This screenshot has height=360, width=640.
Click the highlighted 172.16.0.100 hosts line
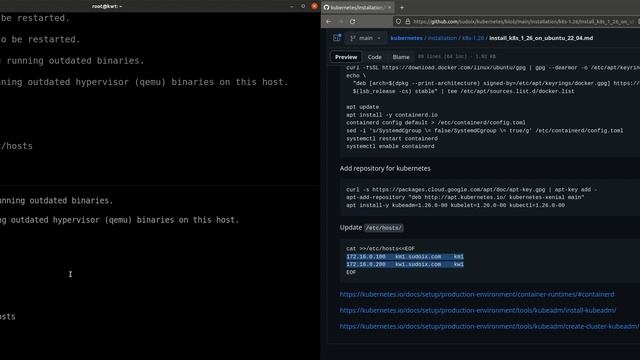click(x=405, y=256)
